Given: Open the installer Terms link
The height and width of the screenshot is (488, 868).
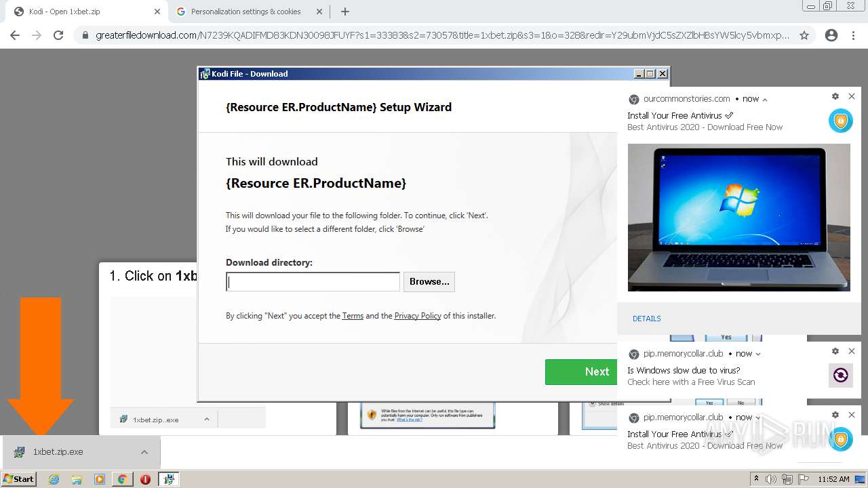Looking at the screenshot, I should coord(353,316).
